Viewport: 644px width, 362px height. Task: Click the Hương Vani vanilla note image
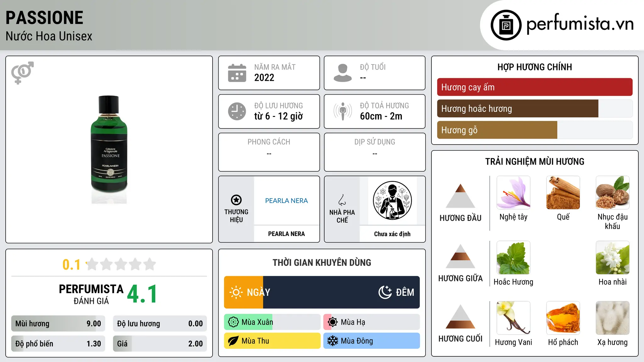point(514,318)
